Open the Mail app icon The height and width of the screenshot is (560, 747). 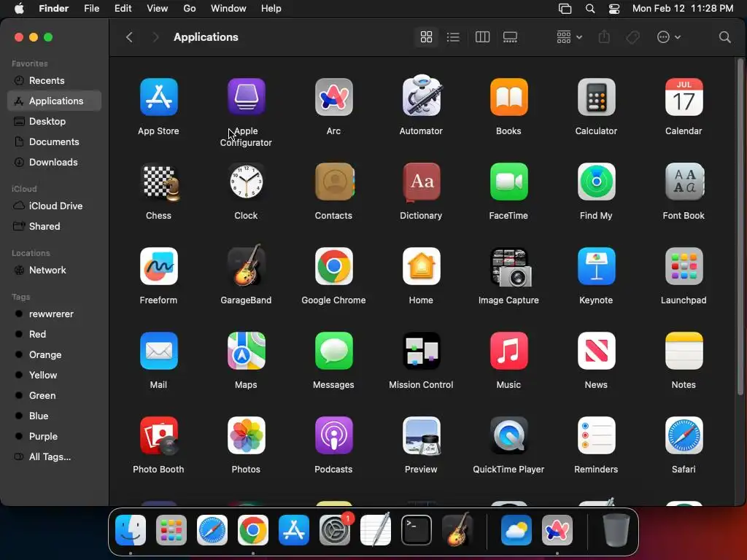[x=158, y=351]
